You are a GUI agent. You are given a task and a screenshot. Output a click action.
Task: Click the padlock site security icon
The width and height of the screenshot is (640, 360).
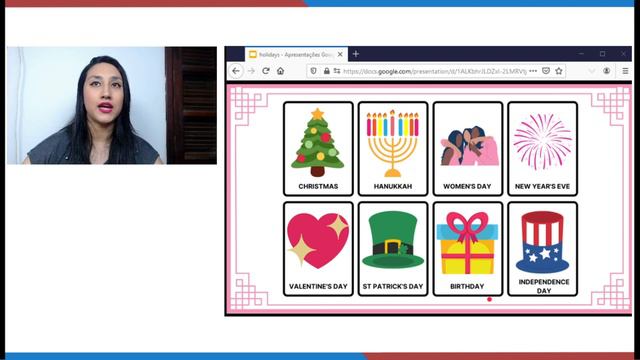pyautogui.click(x=327, y=71)
